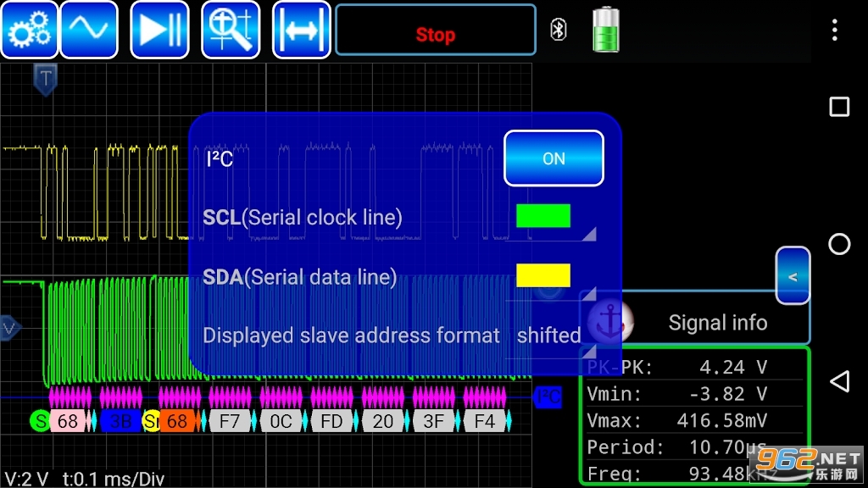Check the battery level icon
The height and width of the screenshot is (488, 868).
tap(605, 30)
